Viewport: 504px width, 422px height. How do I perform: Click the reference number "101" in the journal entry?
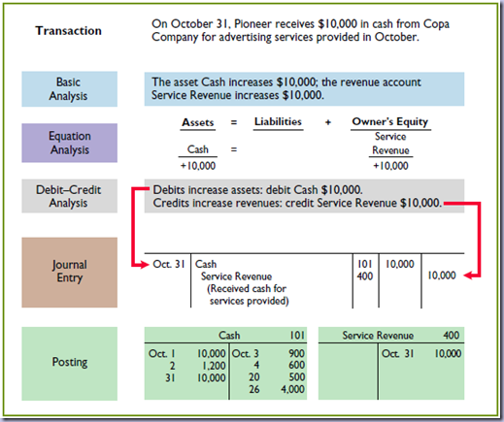click(x=365, y=264)
